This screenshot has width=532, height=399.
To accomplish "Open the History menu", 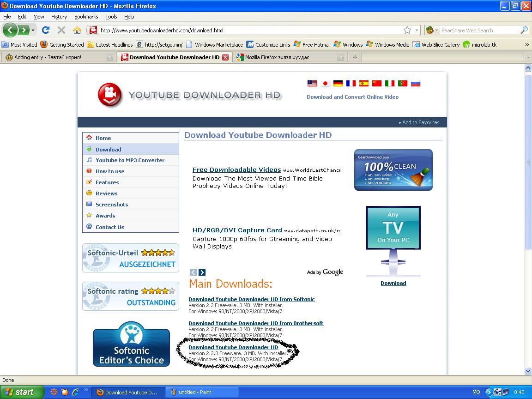I will (59, 17).
